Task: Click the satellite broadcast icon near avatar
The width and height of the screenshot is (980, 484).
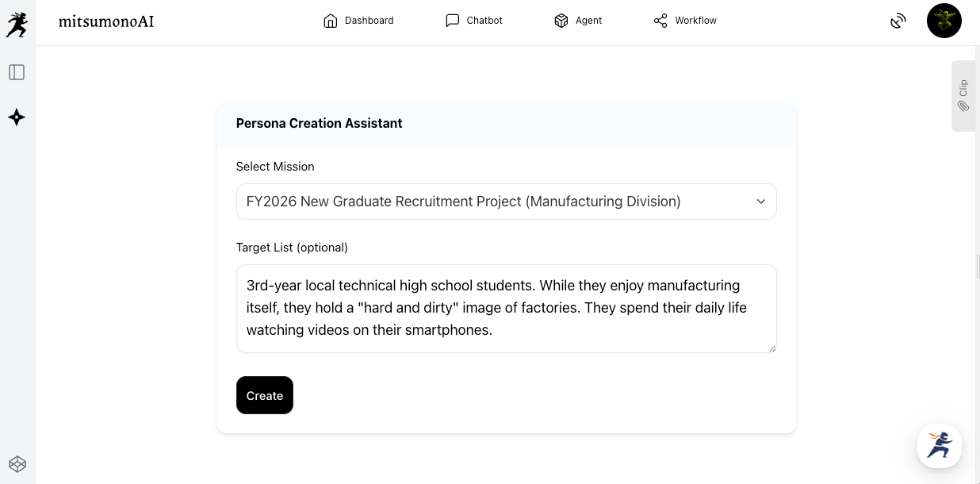Action: (898, 21)
